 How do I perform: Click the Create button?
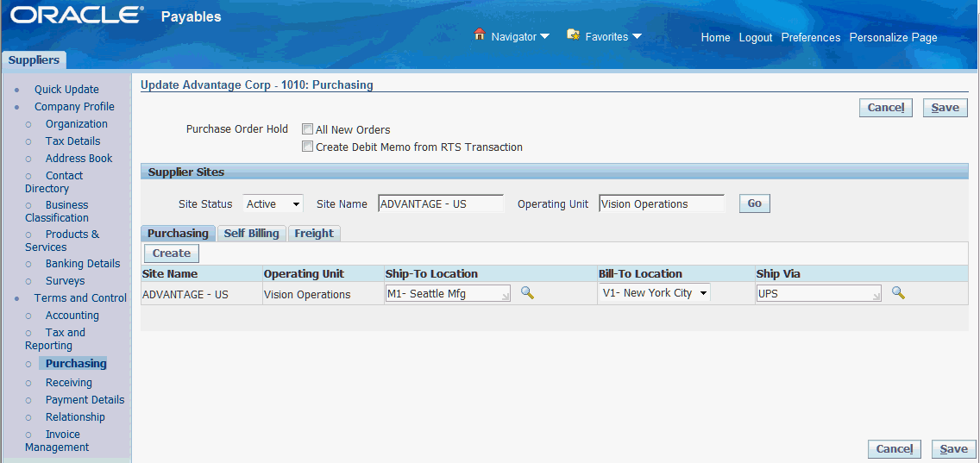172,253
